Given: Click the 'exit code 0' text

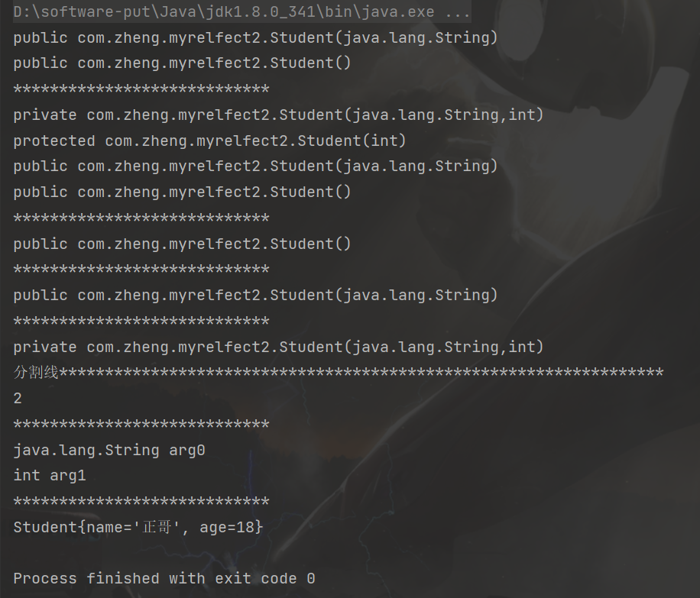Looking at the screenshot, I should 264,578.
